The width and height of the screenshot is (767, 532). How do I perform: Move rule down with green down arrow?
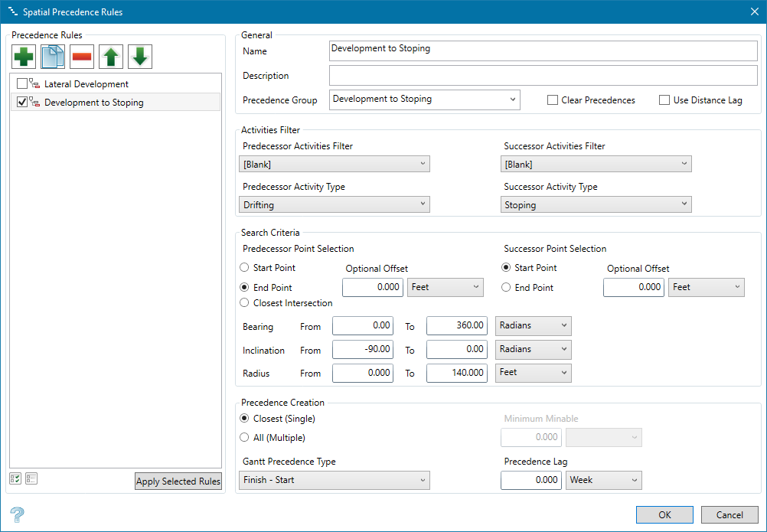[x=140, y=57]
